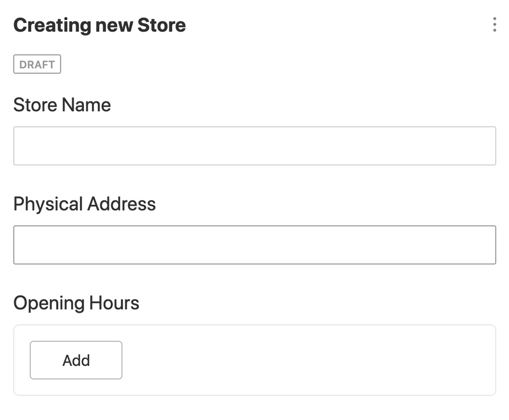Click the Physical Address label
The image size is (509, 420).
coord(85,204)
